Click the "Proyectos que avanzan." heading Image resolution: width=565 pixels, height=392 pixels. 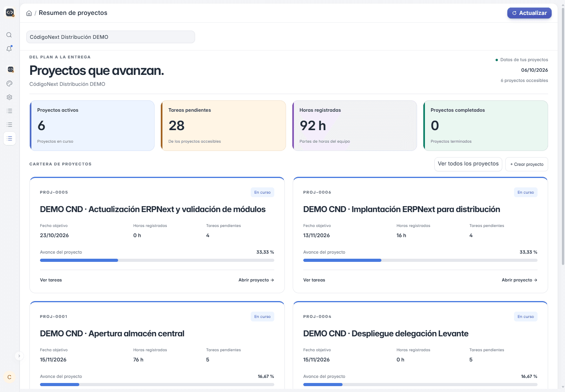97,71
